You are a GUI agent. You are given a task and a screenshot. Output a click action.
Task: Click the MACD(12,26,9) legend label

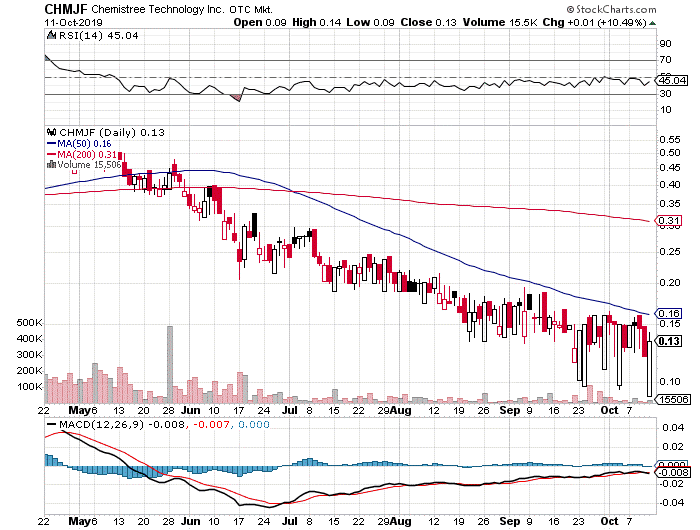tap(101, 425)
